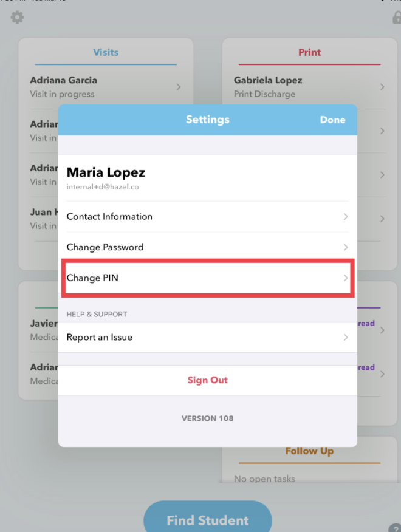Image resolution: width=401 pixels, height=532 pixels.
Task: Select the Change Password option
Action: 105,247
